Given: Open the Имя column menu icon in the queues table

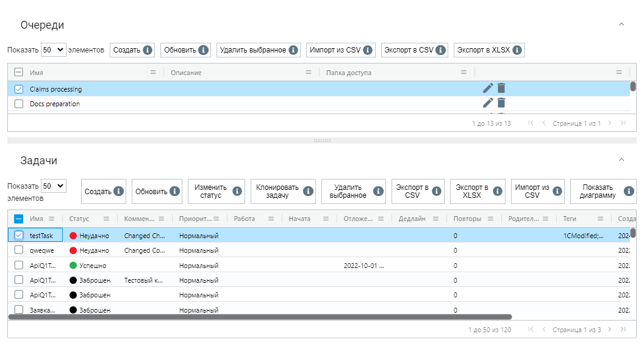Looking at the screenshot, I should [153, 73].
